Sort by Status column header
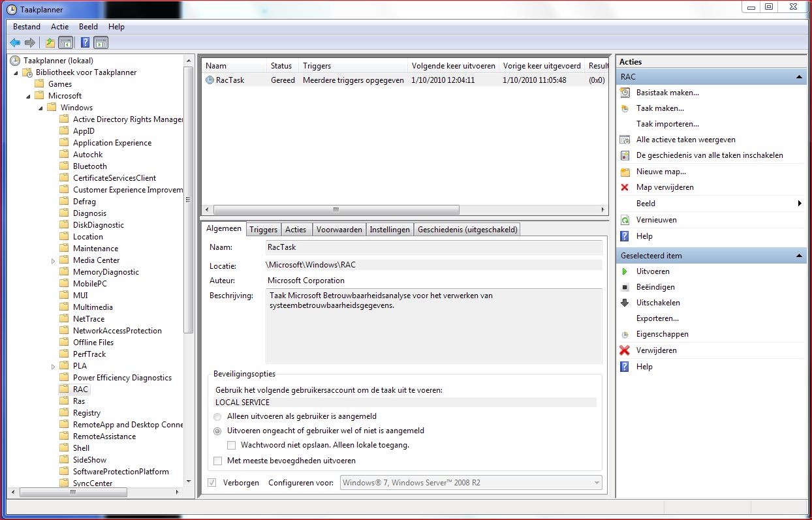812x520 pixels. pyautogui.click(x=283, y=66)
